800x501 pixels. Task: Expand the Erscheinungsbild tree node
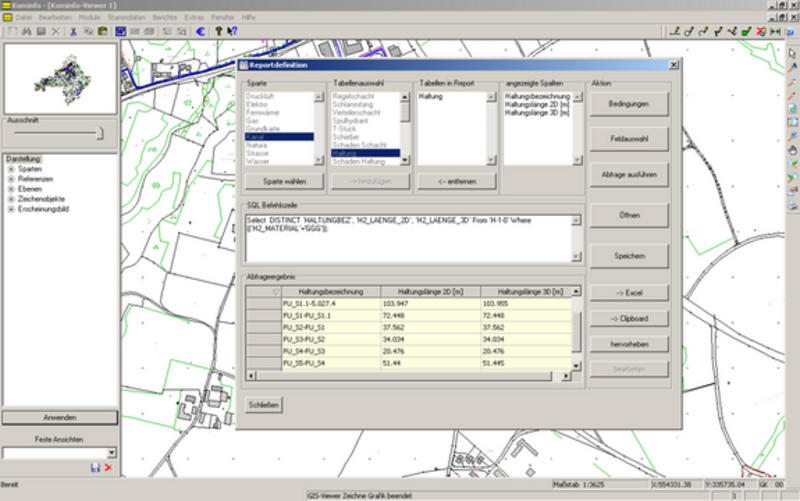11,209
